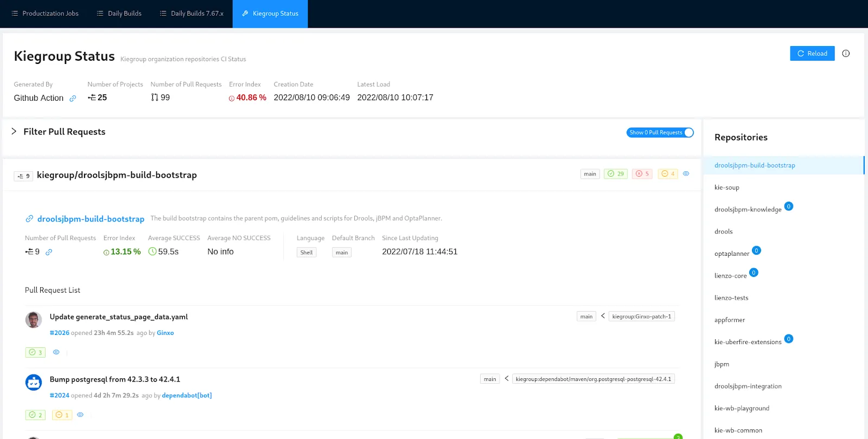Click the kiegroup/droolsjbpm-build-bootstrap heading

pyautogui.click(x=117, y=175)
